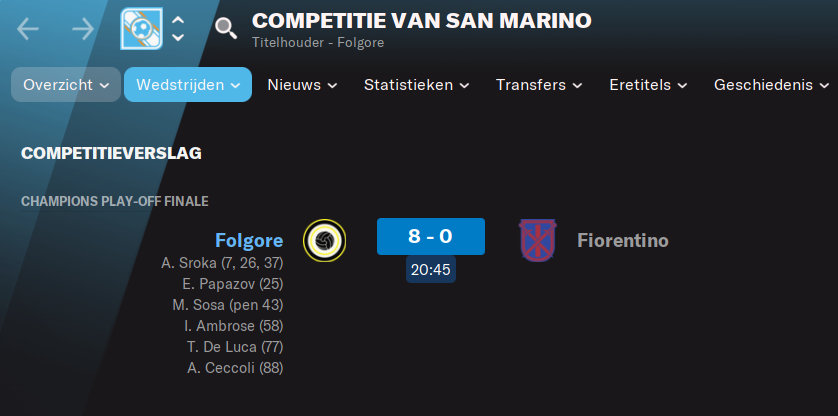
Task: Expand the Overzicht dropdown
Action: (66, 84)
